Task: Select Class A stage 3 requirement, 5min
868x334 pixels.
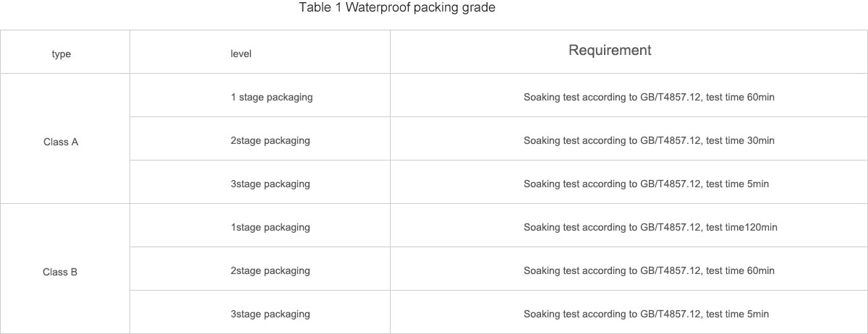Action: pos(646,184)
